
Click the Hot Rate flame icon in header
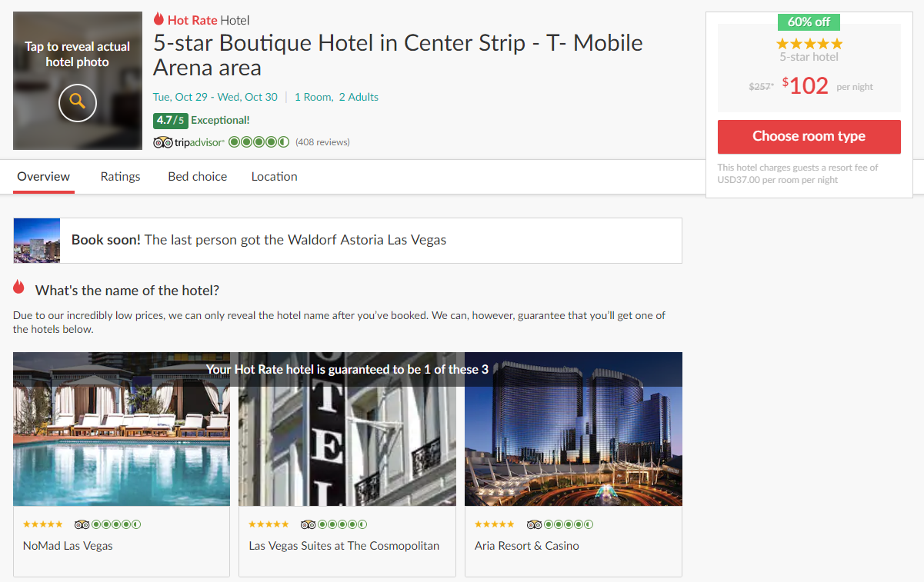click(159, 19)
